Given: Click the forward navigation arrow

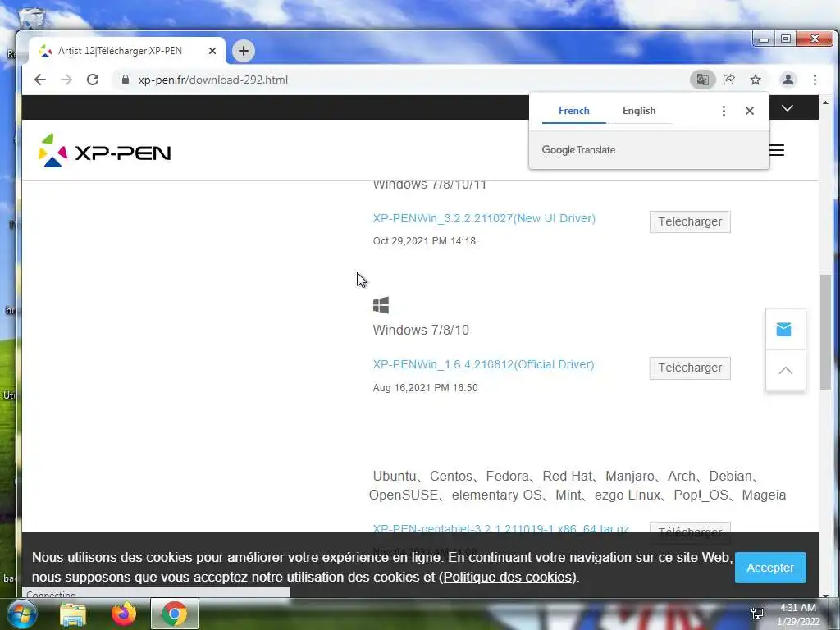Looking at the screenshot, I should 66,80.
